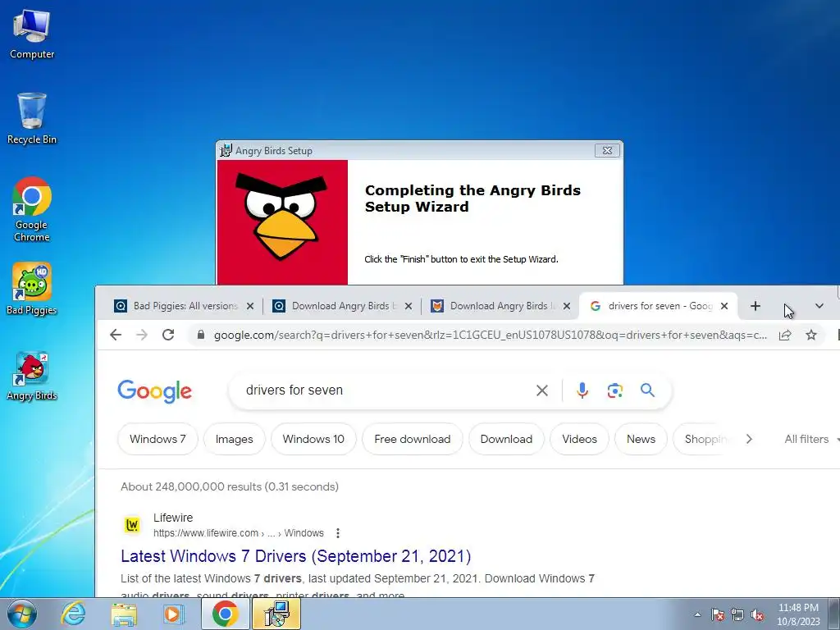This screenshot has height=630, width=840.
Task: Select the Angry Birds desktop shortcut
Action: pos(32,376)
